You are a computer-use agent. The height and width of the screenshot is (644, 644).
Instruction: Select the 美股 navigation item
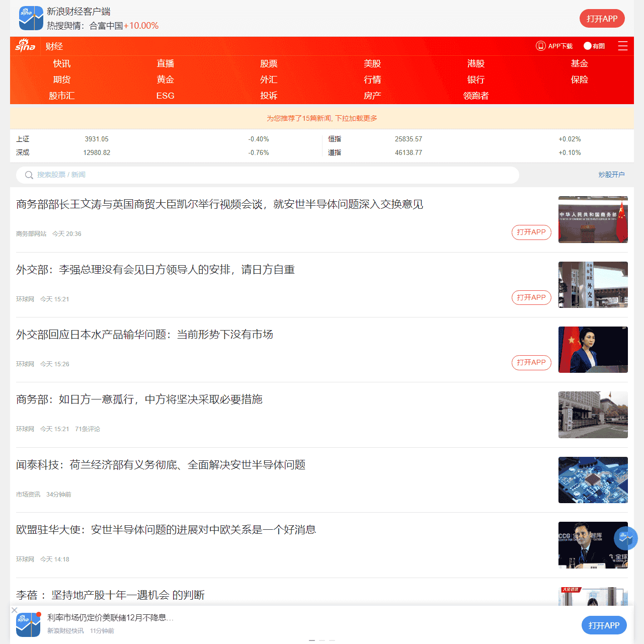point(372,63)
